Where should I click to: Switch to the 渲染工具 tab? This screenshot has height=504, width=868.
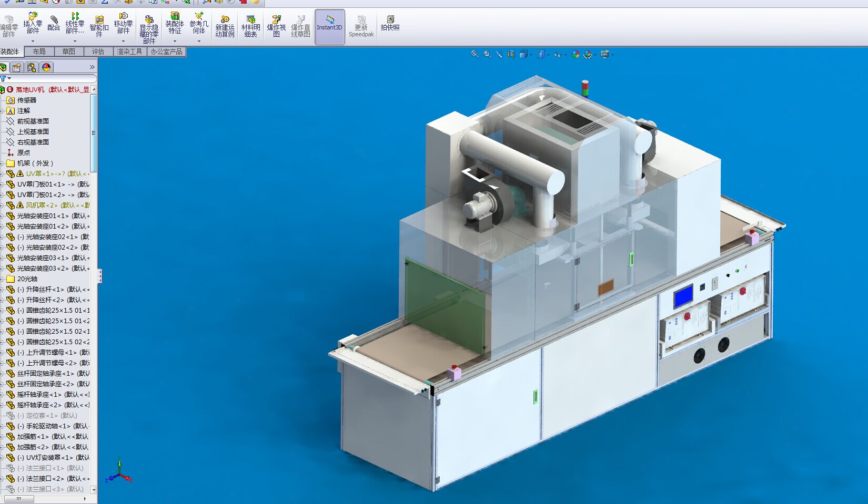[x=129, y=52]
